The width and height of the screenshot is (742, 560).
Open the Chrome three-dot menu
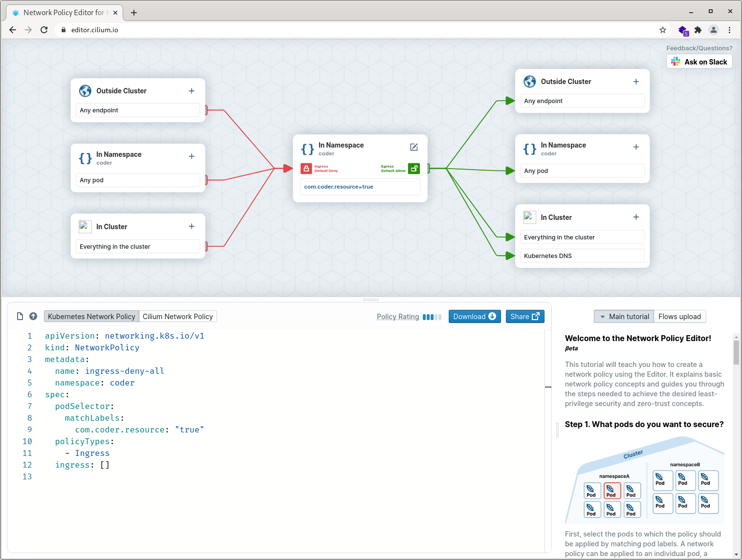click(729, 30)
